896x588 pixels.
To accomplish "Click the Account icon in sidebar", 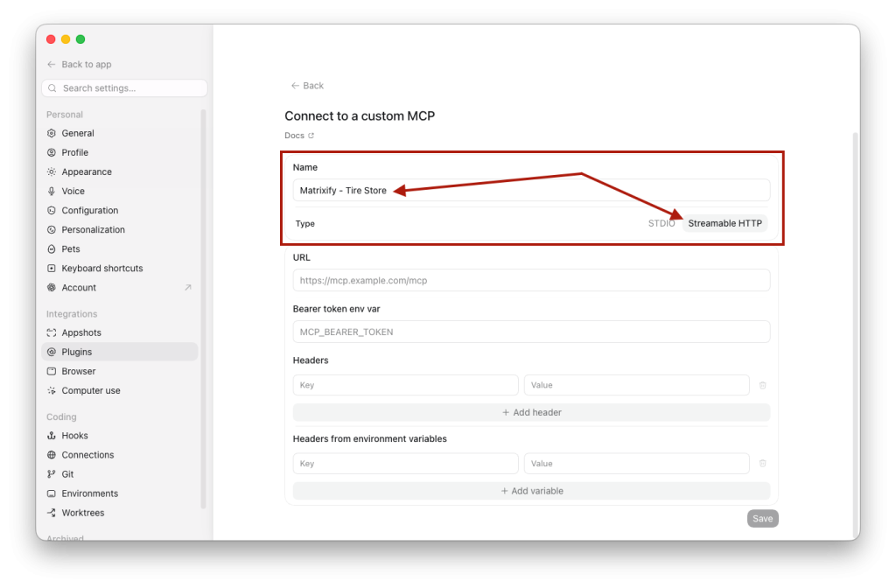I will click(52, 287).
